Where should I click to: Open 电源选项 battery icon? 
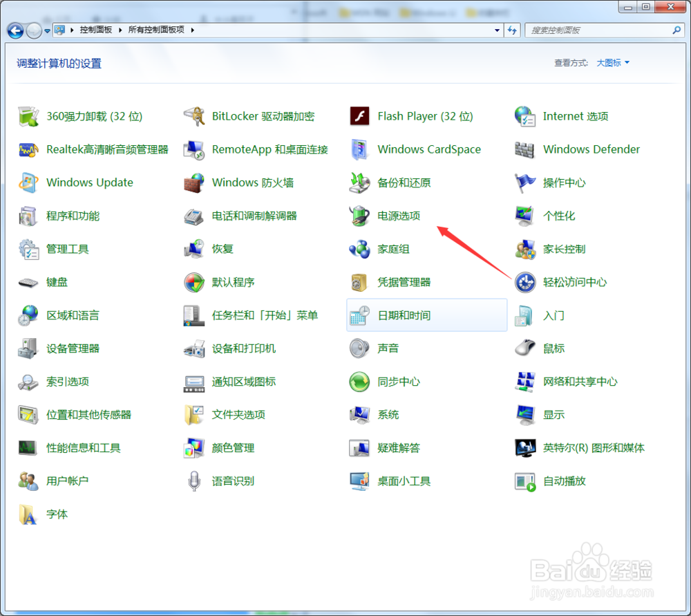[359, 216]
